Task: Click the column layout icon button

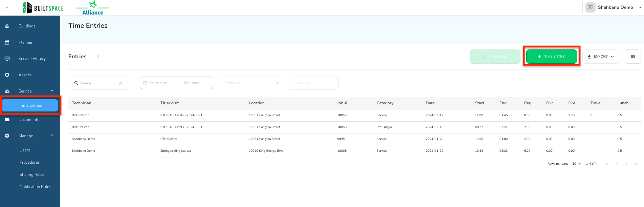Action: point(633,57)
